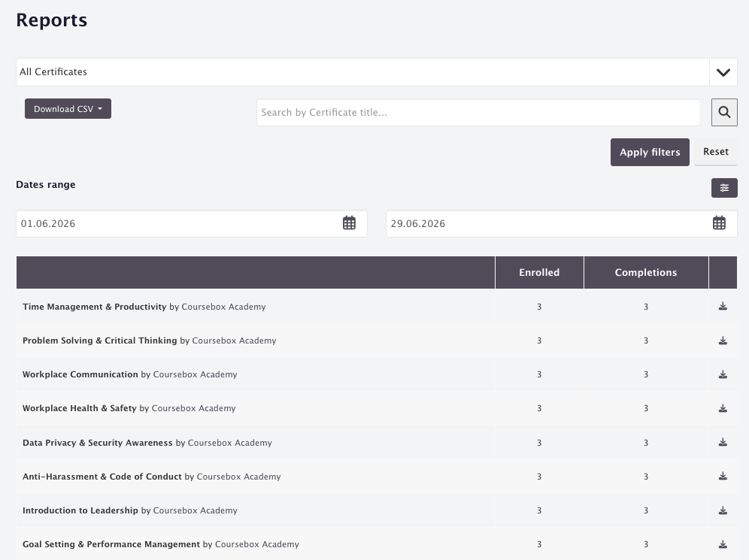Download Workplace Communication report row
This screenshot has height=560, width=749.
coord(723,374)
